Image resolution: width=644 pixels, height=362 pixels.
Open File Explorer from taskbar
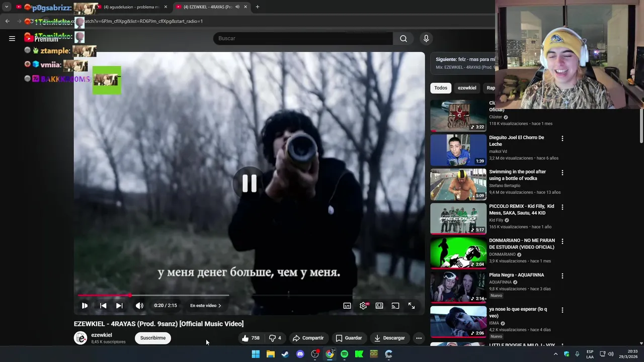click(270, 354)
